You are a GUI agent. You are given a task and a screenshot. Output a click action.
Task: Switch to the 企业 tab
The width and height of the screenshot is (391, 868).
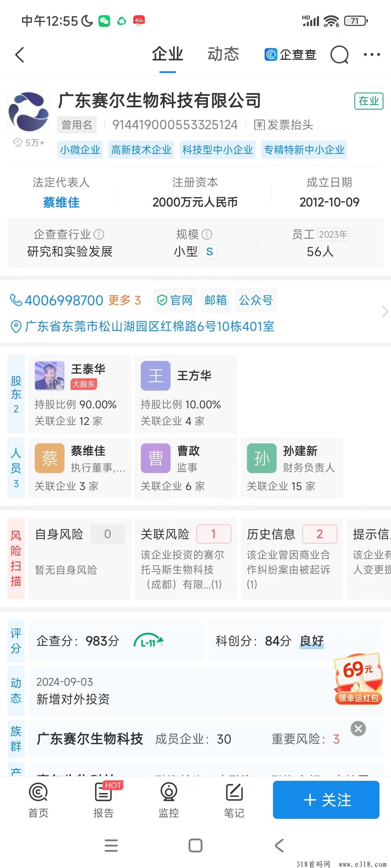(x=168, y=54)
